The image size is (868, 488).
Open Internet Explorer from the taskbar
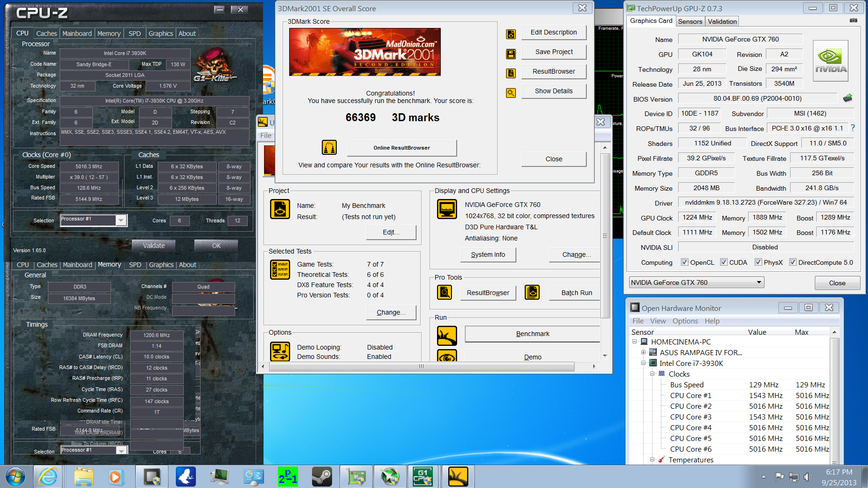tap(48, 477)
